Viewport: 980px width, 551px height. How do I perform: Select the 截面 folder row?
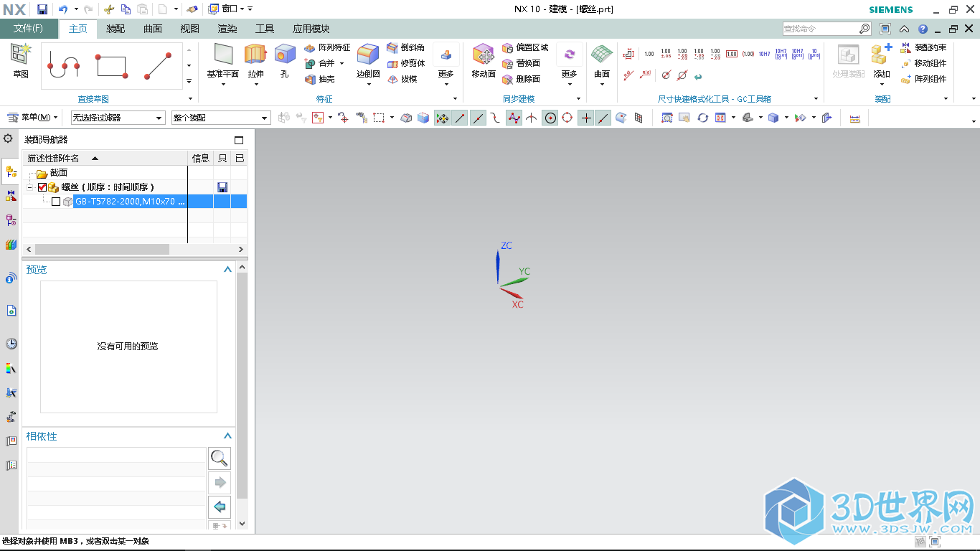tap(135, 173)
